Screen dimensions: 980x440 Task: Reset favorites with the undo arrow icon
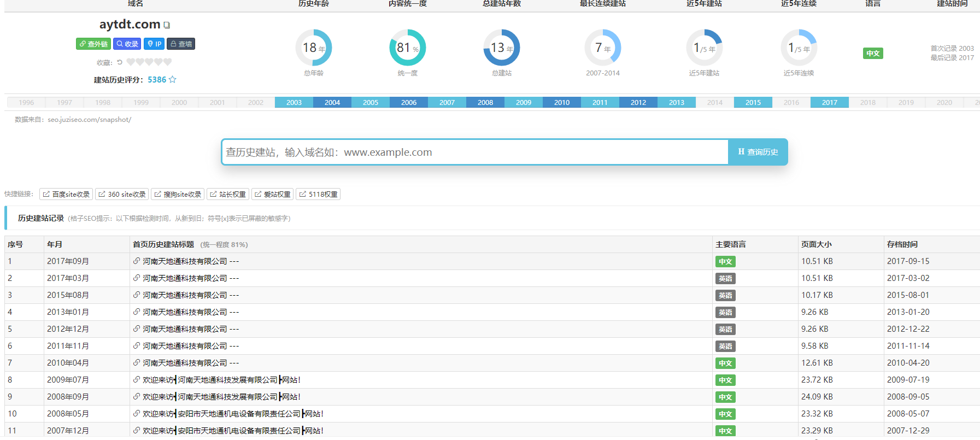coord(120,62)
